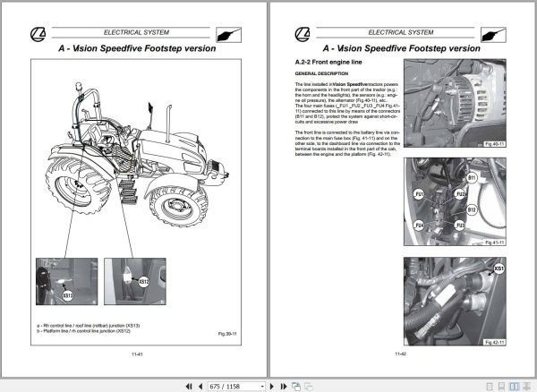Select the two-page facing view
537x392 pixels.
click(514, 387)
